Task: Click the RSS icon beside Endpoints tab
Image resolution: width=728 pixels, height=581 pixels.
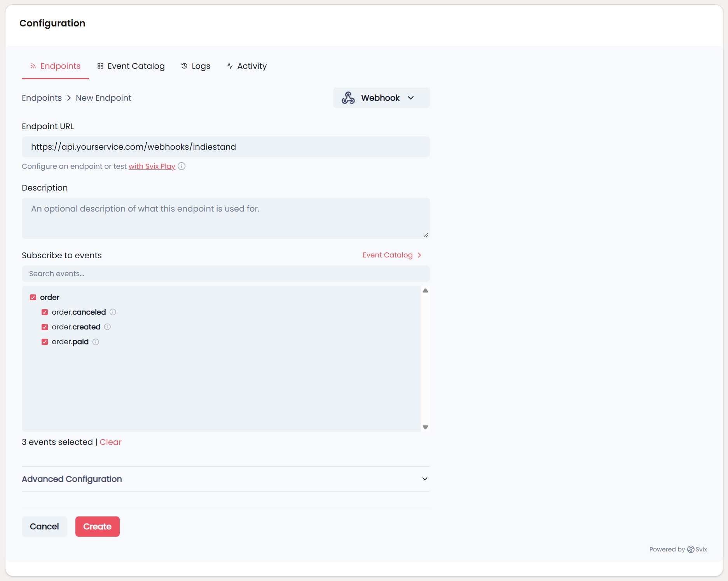Action: pos(33,66)
